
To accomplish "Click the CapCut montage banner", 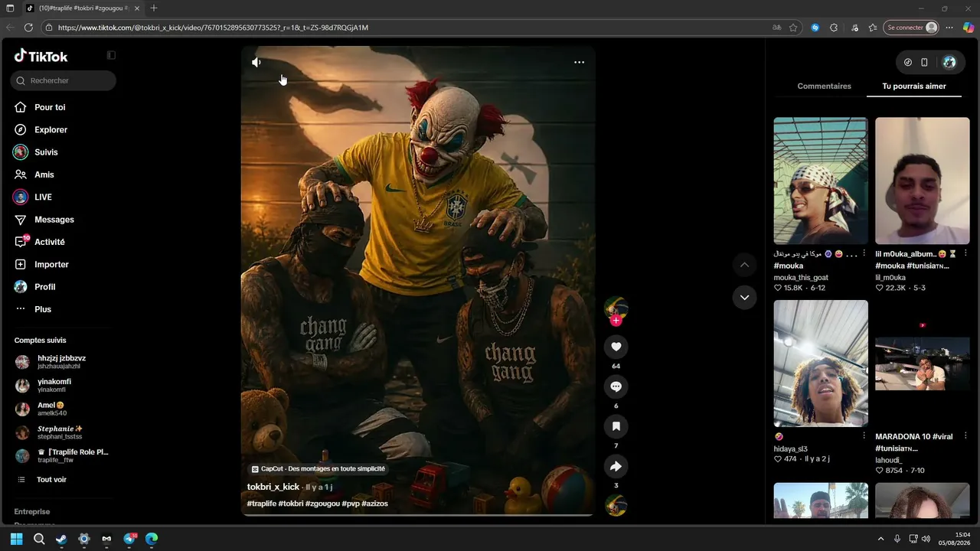I will (318, 469).
